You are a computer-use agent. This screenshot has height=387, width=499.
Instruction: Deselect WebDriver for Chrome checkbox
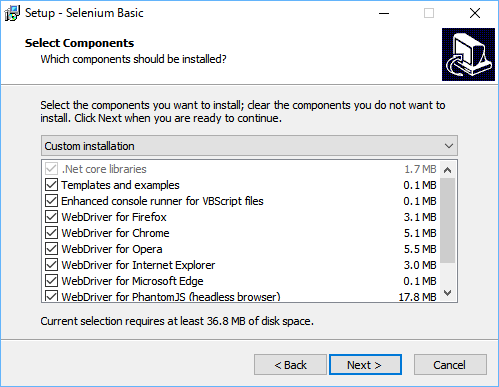coord(51,233)
